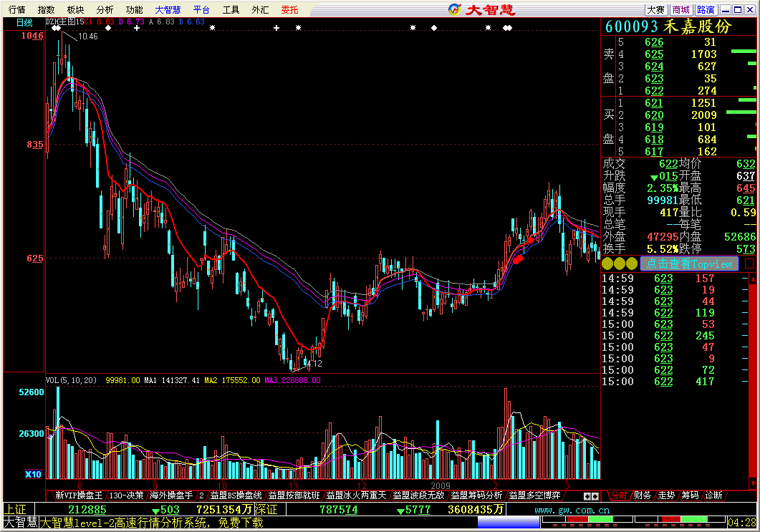Click the 04:28 clock in status bar
Viewport: 760px width, 532px height.
pyautogui.click(x=741, y=523)
